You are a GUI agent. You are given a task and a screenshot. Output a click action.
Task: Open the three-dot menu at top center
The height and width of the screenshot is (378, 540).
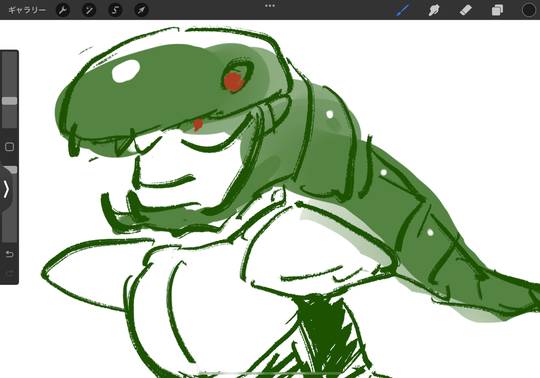270,6
